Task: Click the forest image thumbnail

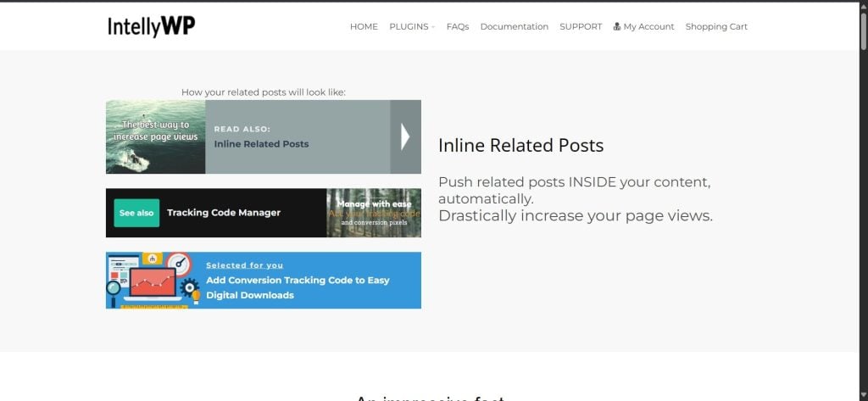Action: pos(373,213)
